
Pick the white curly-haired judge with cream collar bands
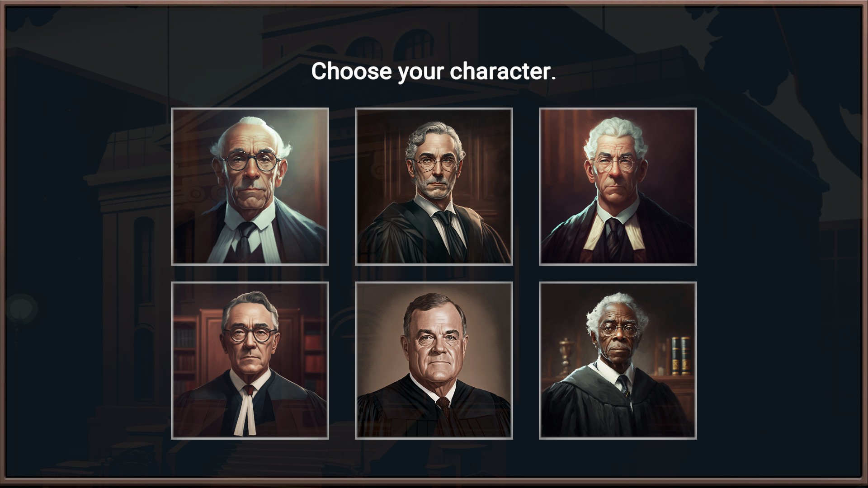click(x=618, y=186)
